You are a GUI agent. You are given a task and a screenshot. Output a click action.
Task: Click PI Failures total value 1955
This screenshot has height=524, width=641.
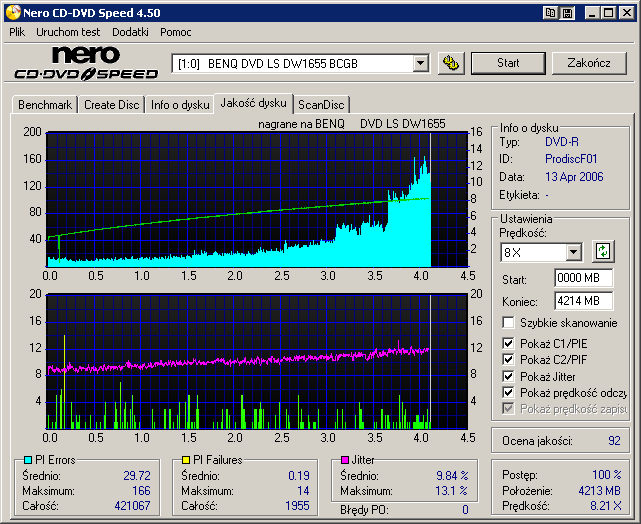point(297,506)
